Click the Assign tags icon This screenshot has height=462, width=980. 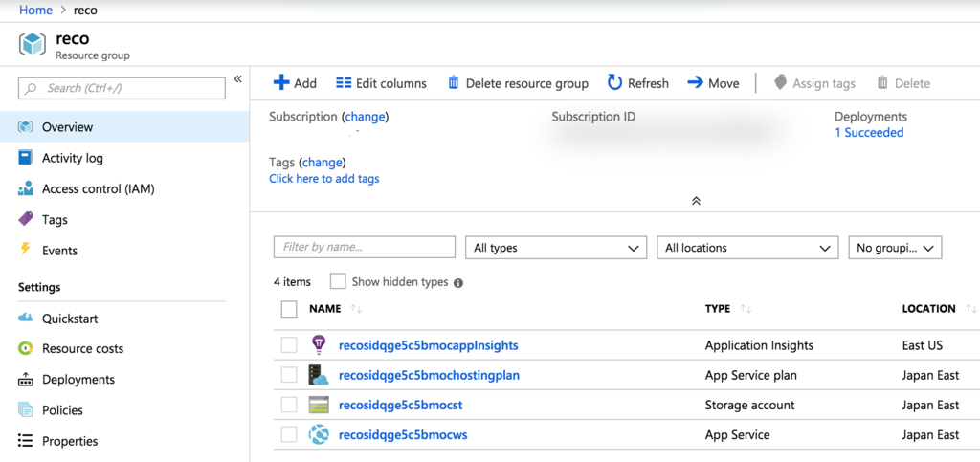point(780,82)
